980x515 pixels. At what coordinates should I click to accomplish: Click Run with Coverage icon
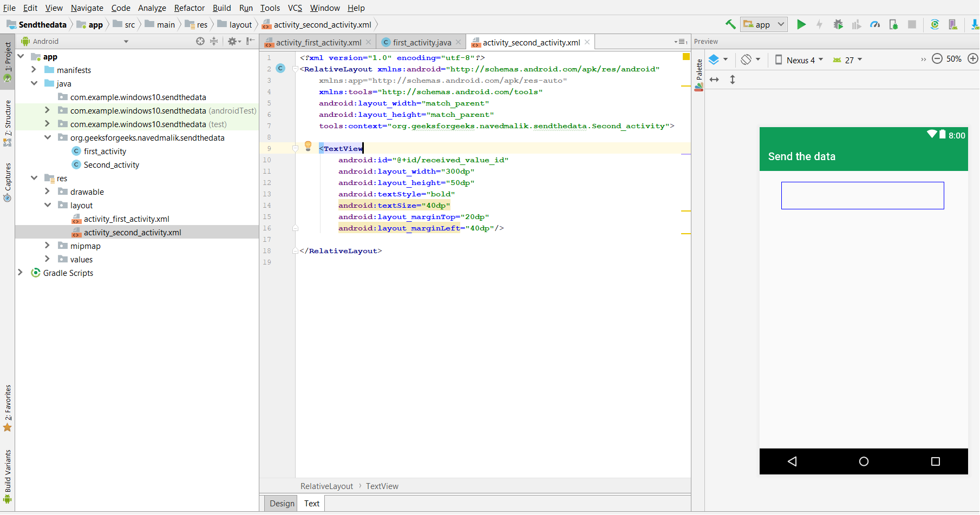coord(857,24)
